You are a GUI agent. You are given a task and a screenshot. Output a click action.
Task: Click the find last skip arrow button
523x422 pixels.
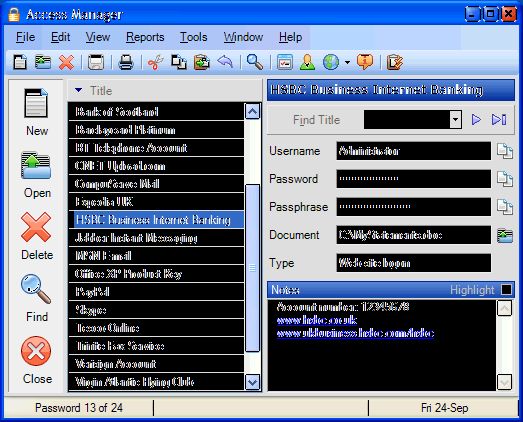pos(499,119)
